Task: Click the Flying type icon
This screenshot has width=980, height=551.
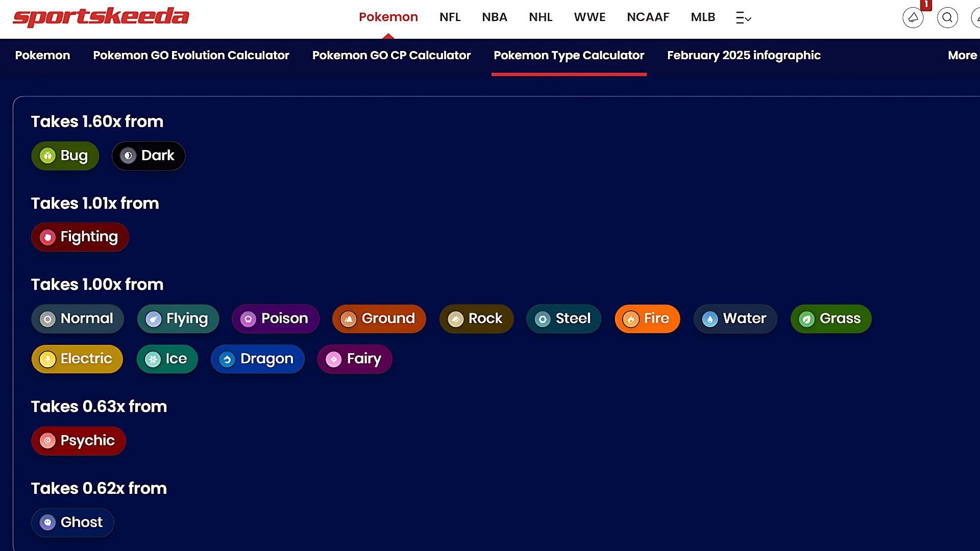Action: 153,319
